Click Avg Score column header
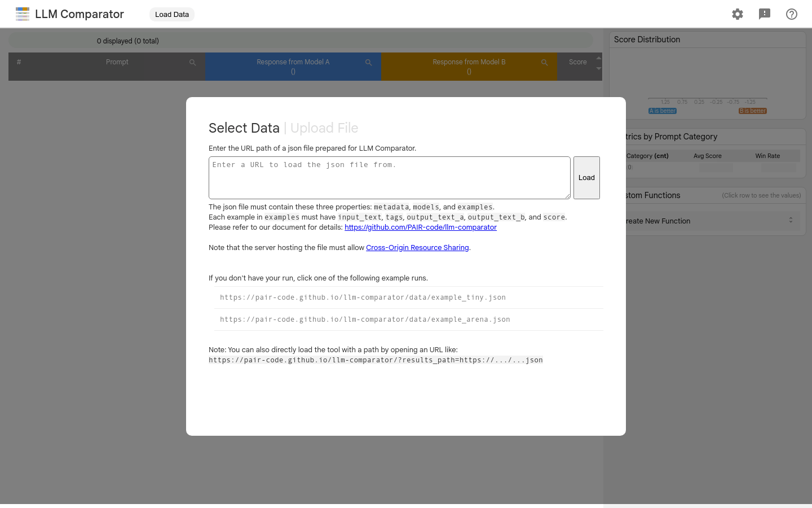The height and width of the screenshot is (508, 812). coord(708,156)
